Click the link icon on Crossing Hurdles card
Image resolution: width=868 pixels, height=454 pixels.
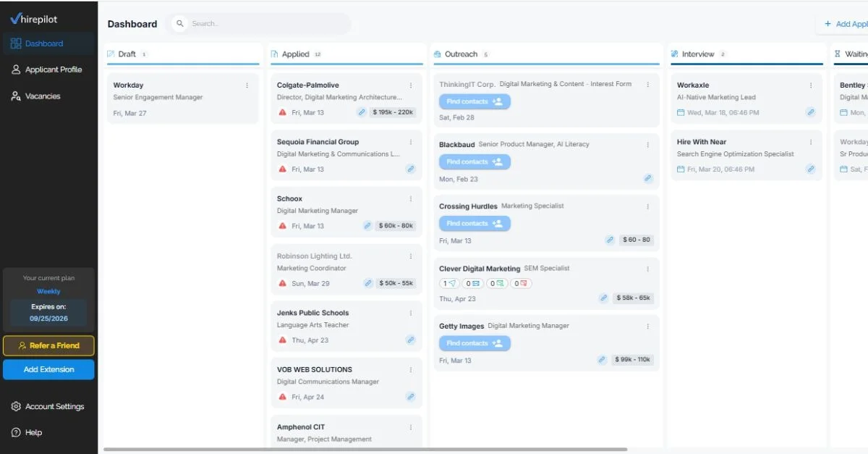610,240
